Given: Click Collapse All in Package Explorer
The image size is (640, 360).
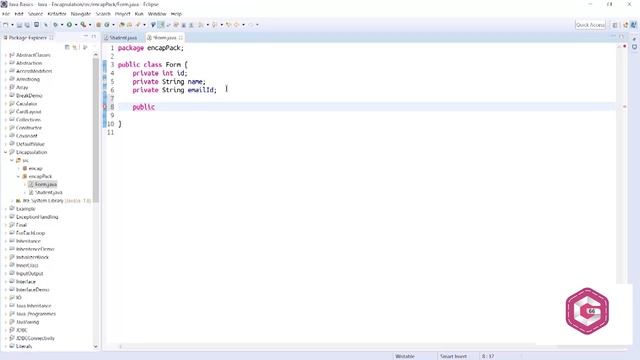Looking at the screenshot, I should (x=67, y=47).
